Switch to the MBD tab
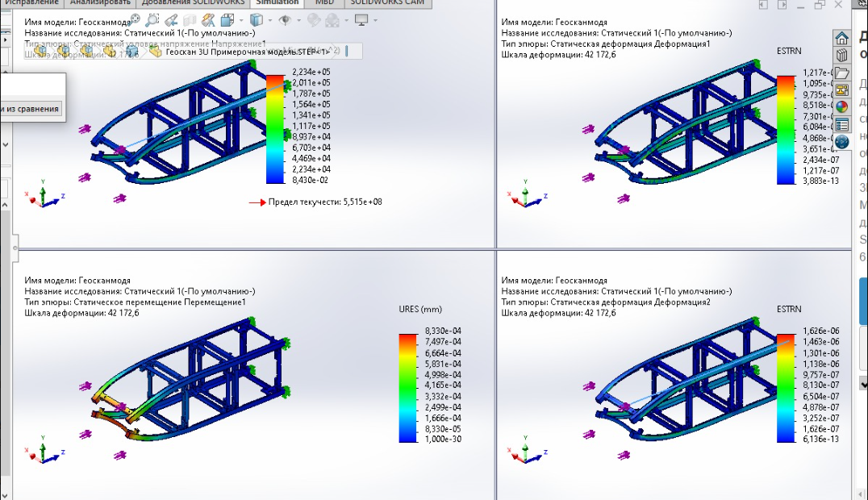The image size is (868, 500). (x=323, y=3)
